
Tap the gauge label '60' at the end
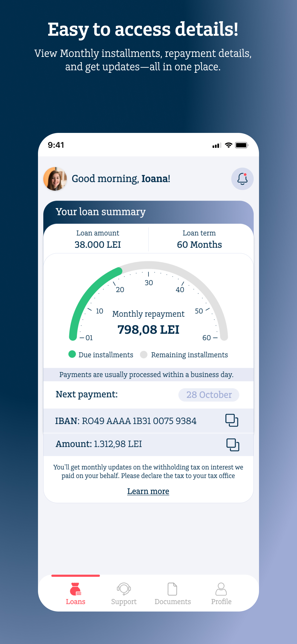tap(207, 338)
